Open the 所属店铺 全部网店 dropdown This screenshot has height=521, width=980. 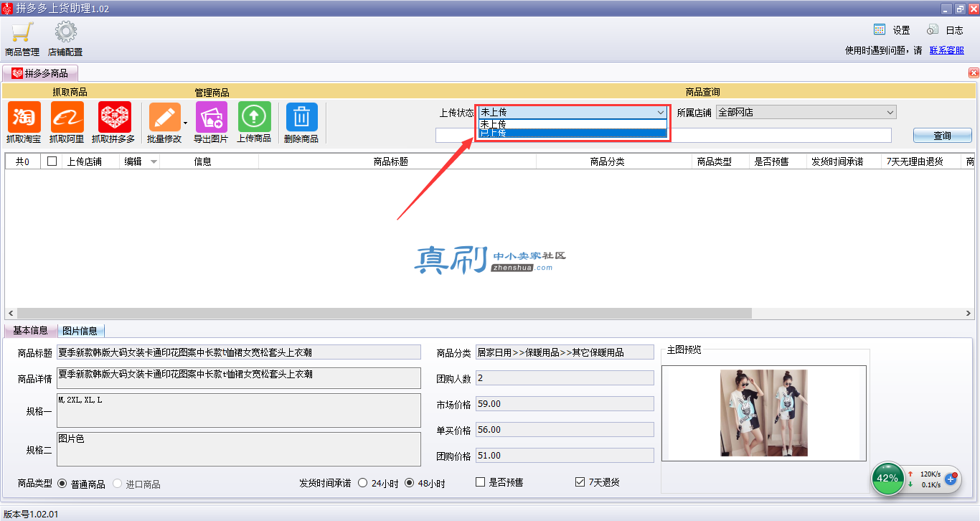[806, 113]
